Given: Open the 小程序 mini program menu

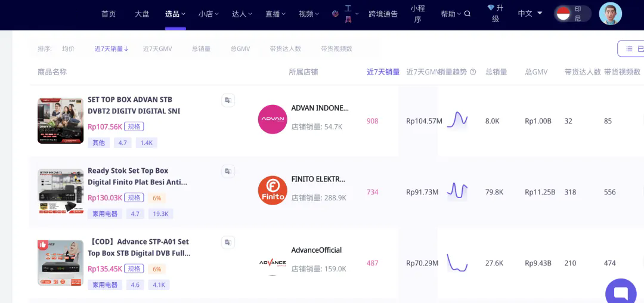Looking at the screenshot, I should coord(417,14).
